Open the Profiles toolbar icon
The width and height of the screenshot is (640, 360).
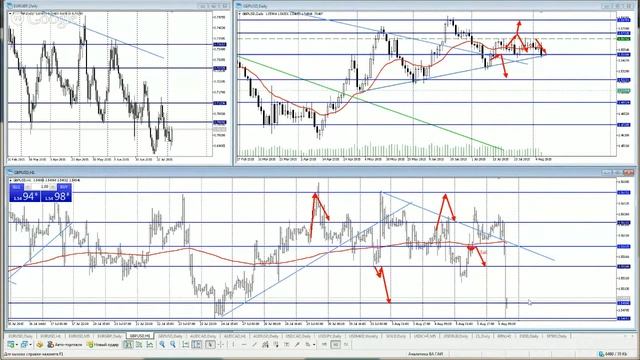tap(24, 345)
